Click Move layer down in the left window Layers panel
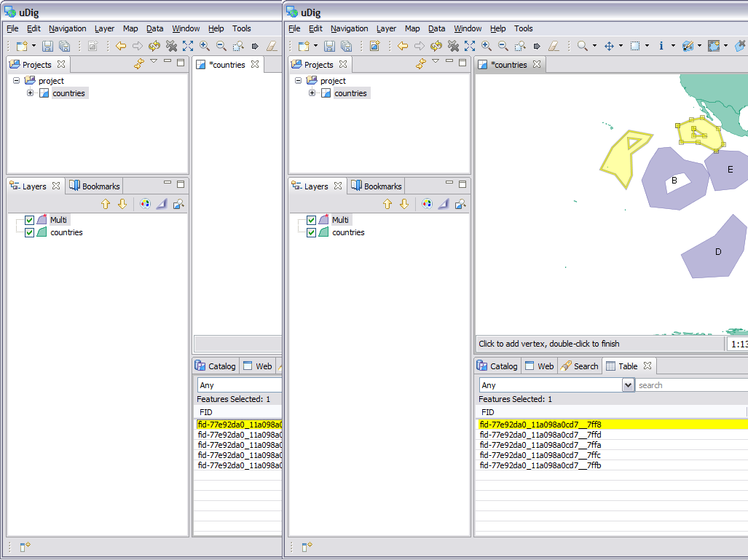The image size is (748, 560). (x=122, y=204)
